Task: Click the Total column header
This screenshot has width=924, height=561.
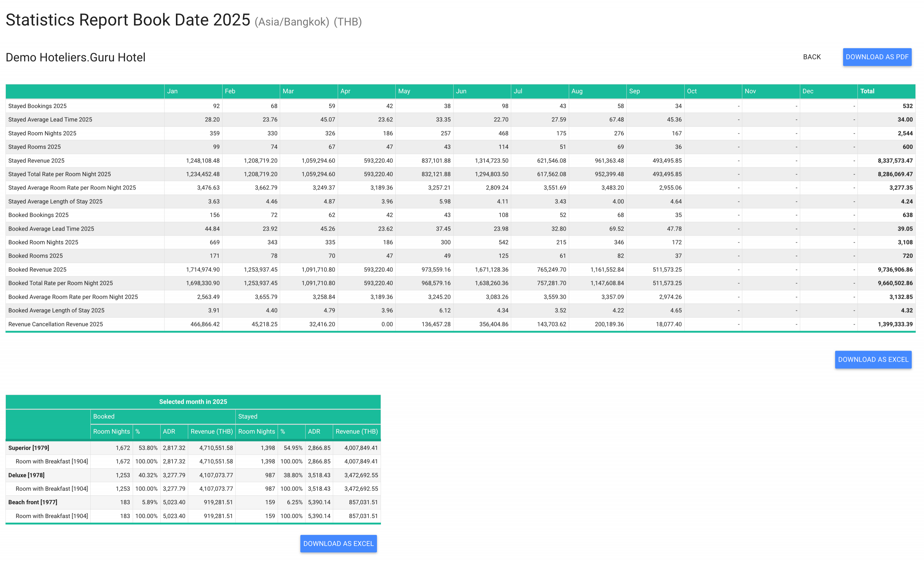Action: tap(867, 91)
